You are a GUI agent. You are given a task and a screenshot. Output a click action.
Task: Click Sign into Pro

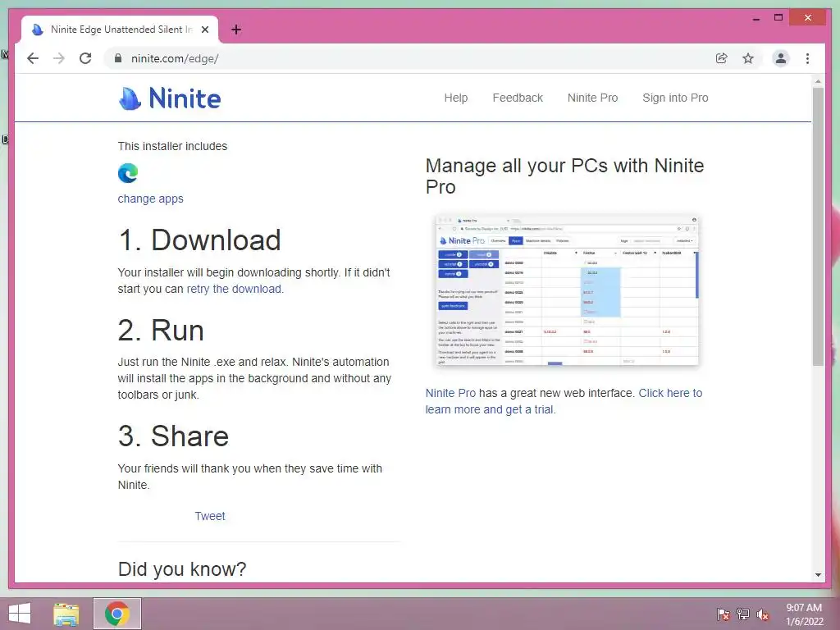[x=675, y=98]
